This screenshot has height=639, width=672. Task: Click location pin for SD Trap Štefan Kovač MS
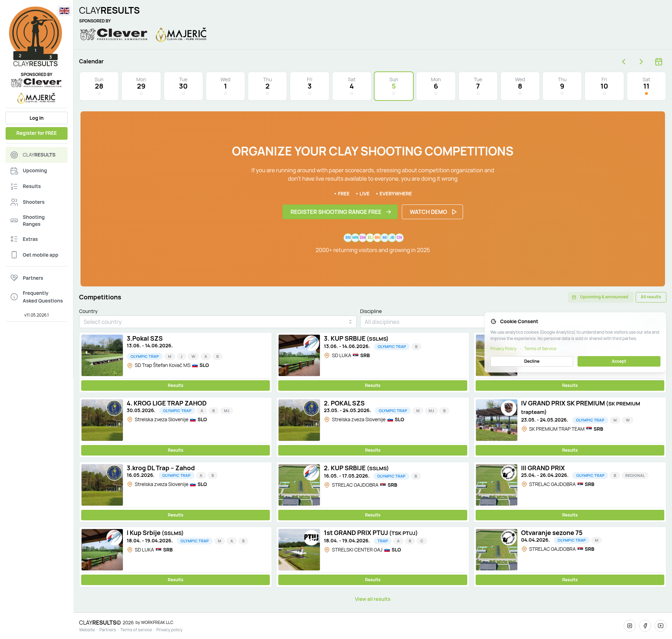(130, 366)
